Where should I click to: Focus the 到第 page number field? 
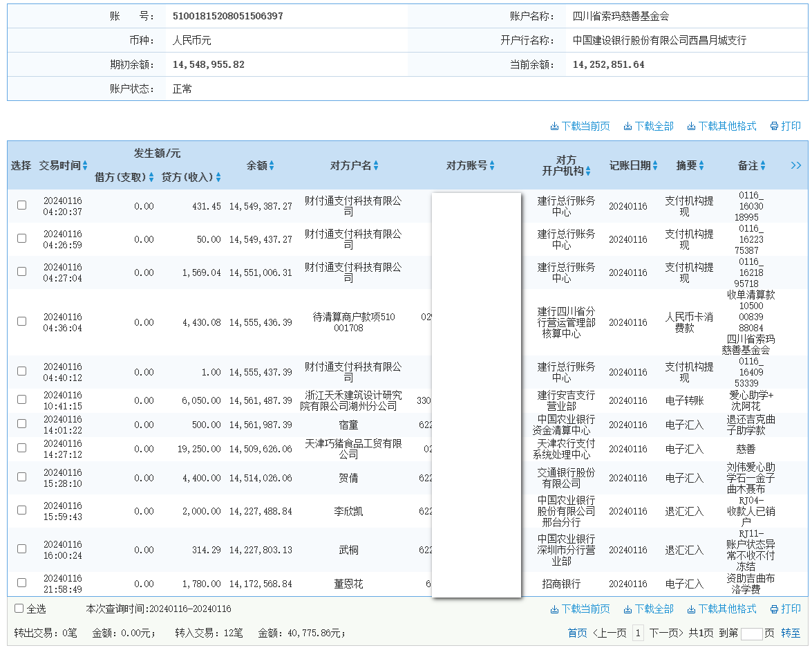[x=751, y=633]
